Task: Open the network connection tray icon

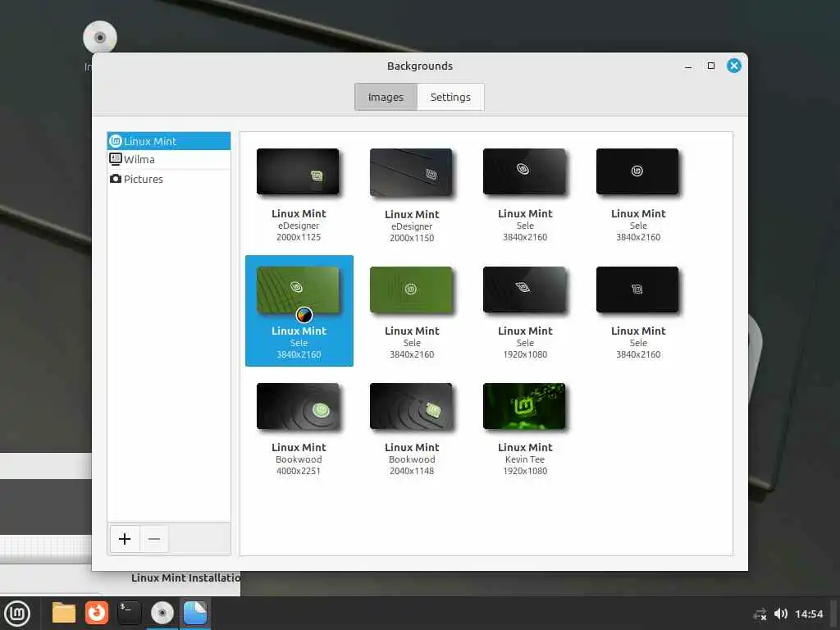Action: click(x=760, y=614)
